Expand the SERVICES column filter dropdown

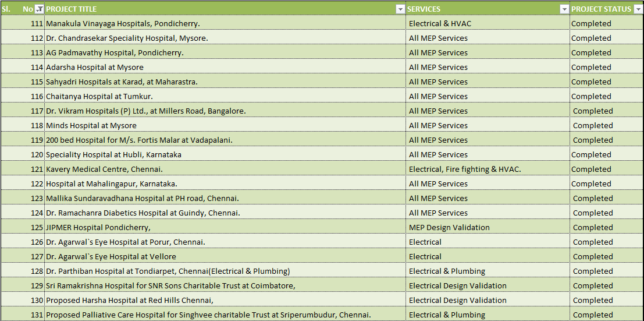(564, 9)
